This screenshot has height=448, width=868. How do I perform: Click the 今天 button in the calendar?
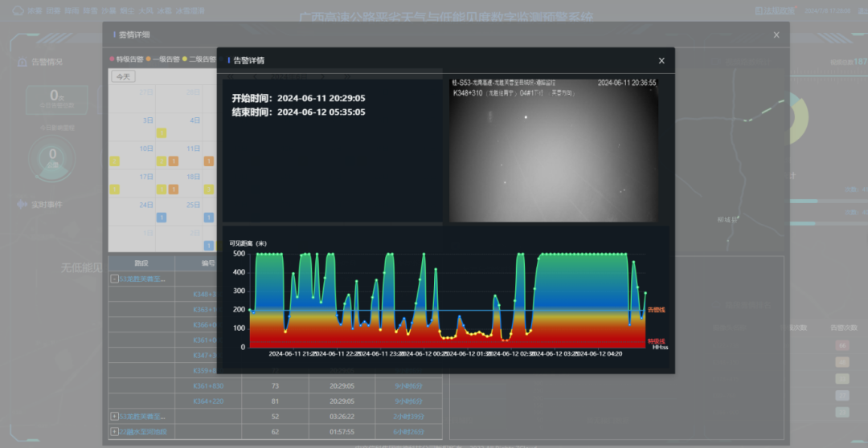pos(124,77)
